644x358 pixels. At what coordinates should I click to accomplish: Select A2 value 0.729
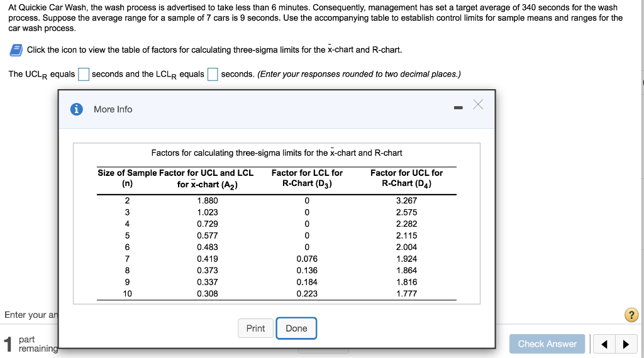point(208,224)
